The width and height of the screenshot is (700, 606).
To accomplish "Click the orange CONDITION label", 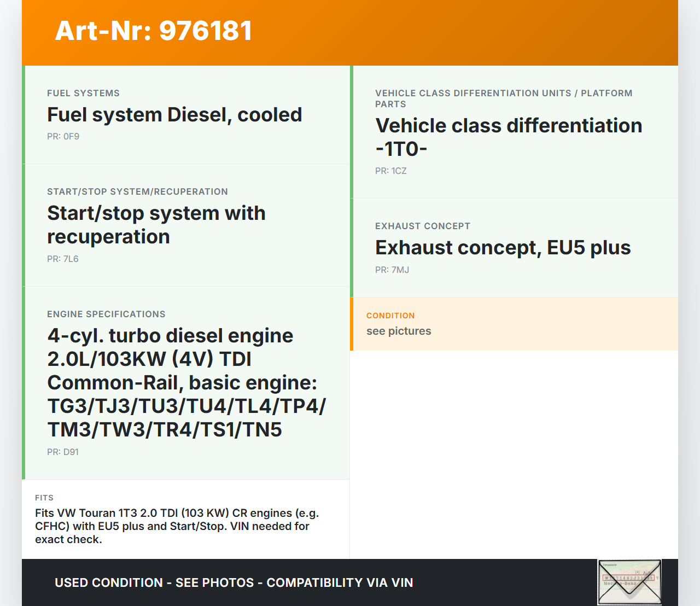I will point(390,316).
